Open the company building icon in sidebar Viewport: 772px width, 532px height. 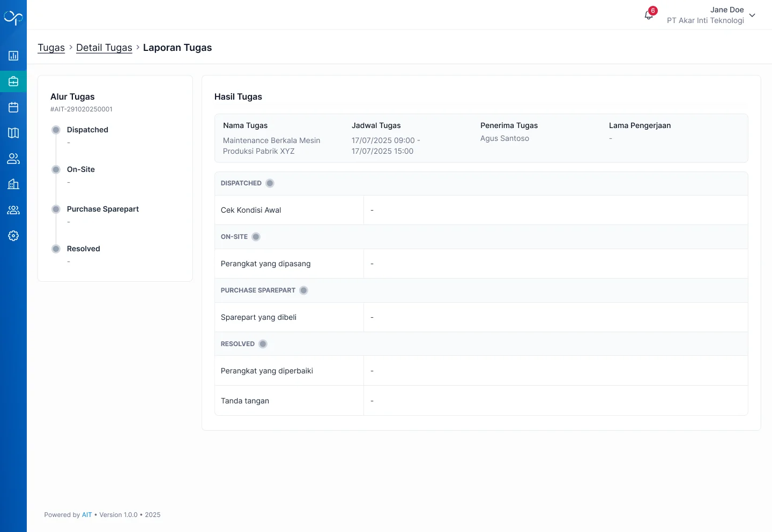pos(13,184)
